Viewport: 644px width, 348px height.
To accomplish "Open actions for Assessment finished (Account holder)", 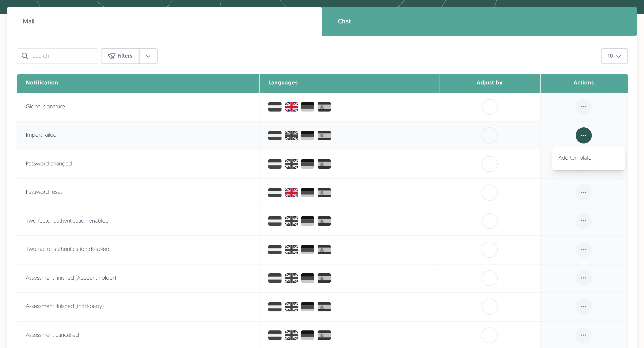I will pyautogui.click(x=584, y=278).
